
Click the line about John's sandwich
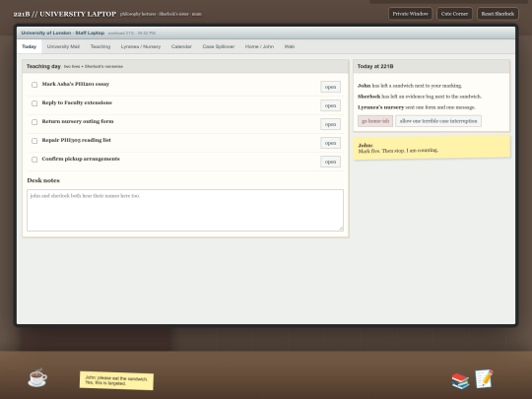click(x=410, y=86)
